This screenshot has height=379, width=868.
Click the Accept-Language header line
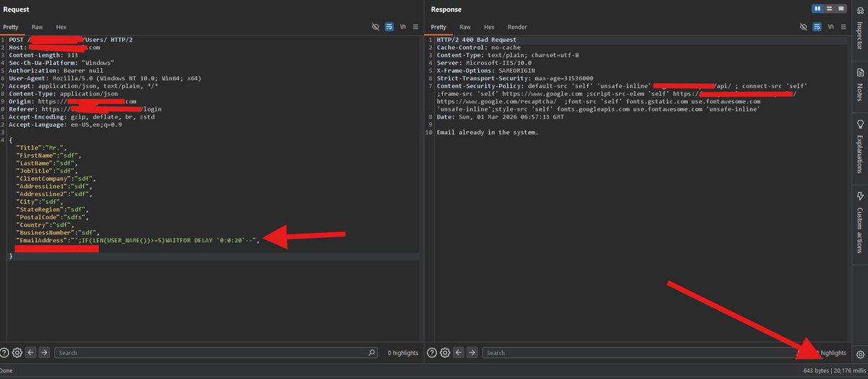coord(65,125)
